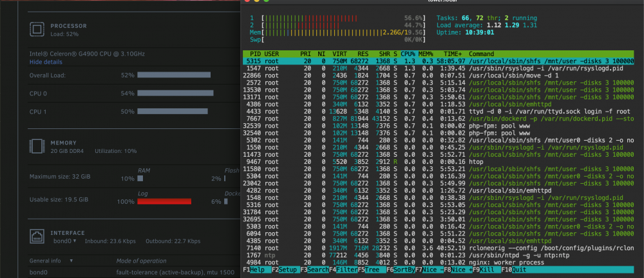Viewport: 644px width, 278px height.
Task: Click the red Log usage bar
Action: (164, 201)
